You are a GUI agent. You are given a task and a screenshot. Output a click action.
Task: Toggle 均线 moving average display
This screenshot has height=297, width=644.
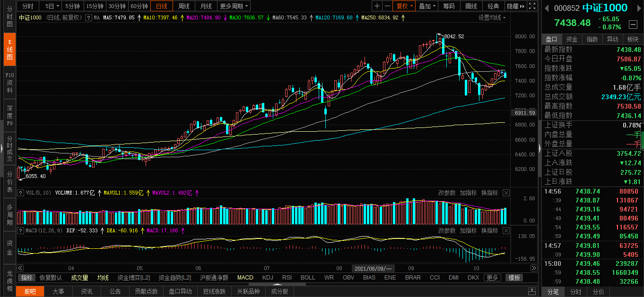click(103, 278)
